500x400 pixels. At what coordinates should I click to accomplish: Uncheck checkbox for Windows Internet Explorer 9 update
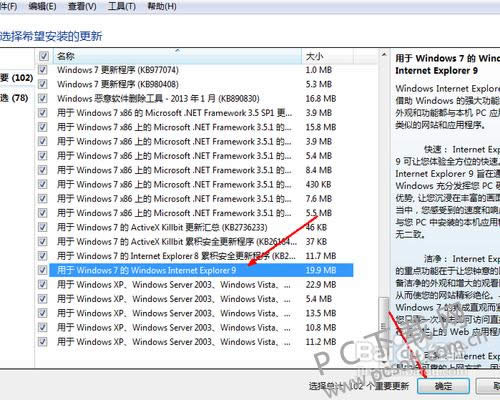click(43, 270)
